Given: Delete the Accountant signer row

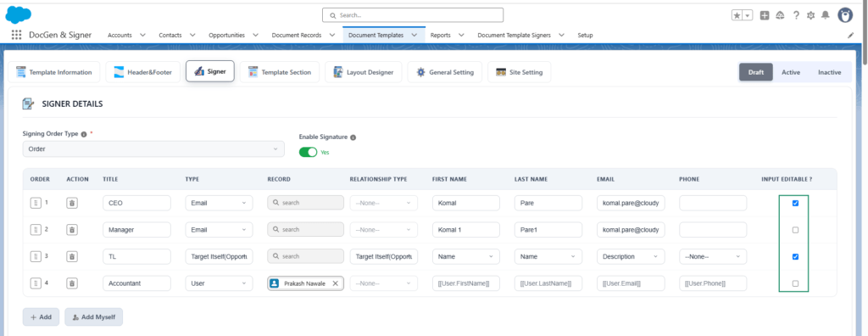Looking at the screenshot, I should tap(72, 283).
